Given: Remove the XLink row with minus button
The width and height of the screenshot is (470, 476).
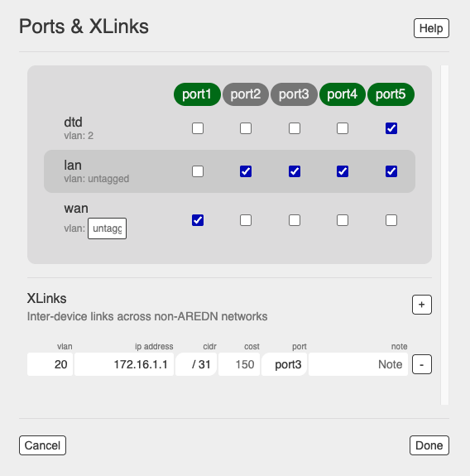Looking at the screenshot, I should pos(422,364).
